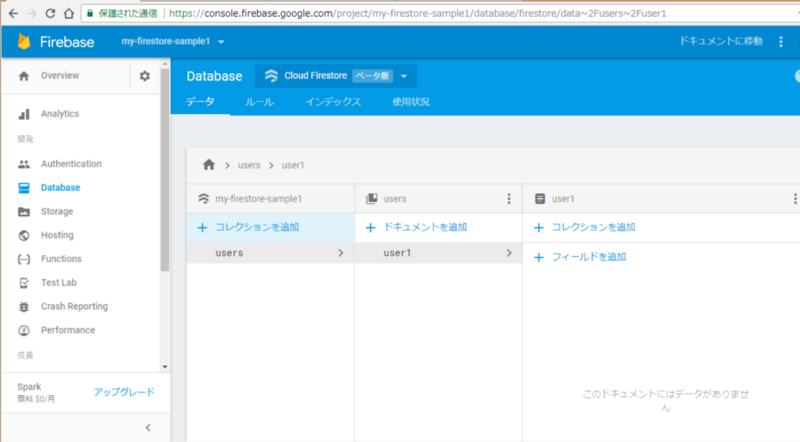Click the browser forward arrow
Screen dimensions: 800x442
point(32,13)
